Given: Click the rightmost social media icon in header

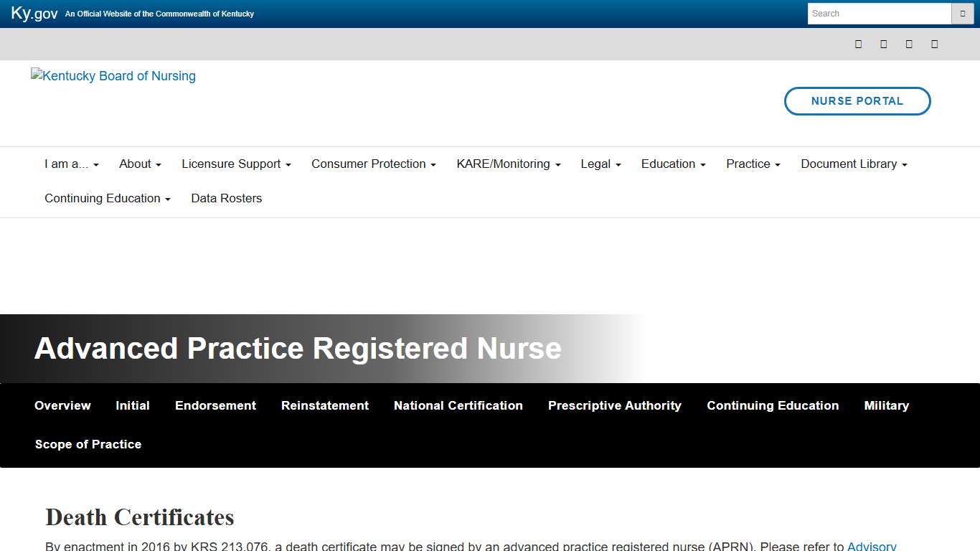Looking at the screenshot, I should click(x=934, y=44).
